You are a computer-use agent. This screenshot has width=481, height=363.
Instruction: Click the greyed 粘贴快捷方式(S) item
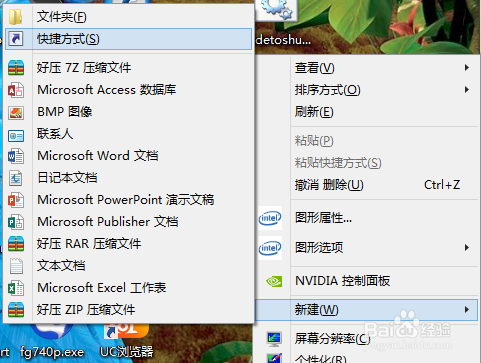tap(367, 163)
